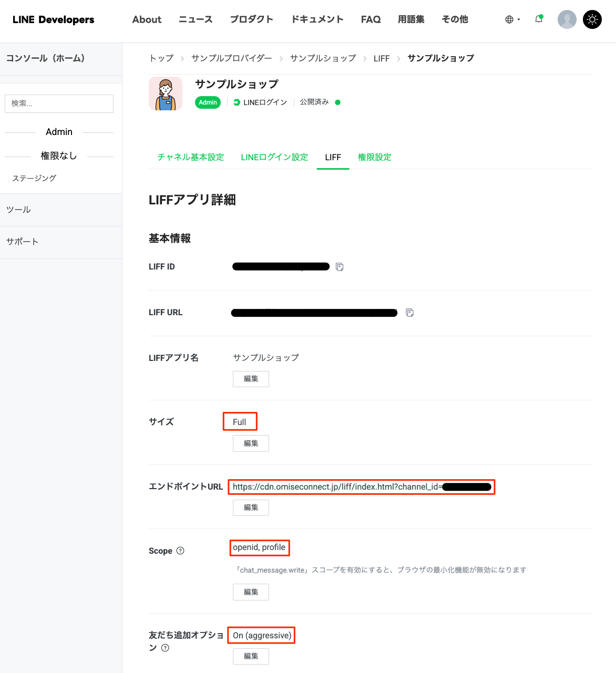Open Scope help question mark icon
This screenshot has width=616, height=673.
(180, 551)
